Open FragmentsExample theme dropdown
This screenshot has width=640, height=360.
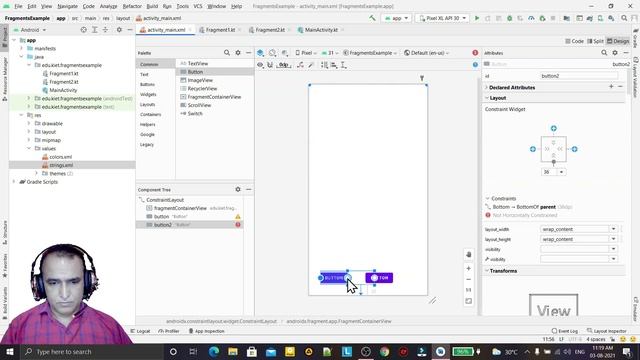pos(370,53)
